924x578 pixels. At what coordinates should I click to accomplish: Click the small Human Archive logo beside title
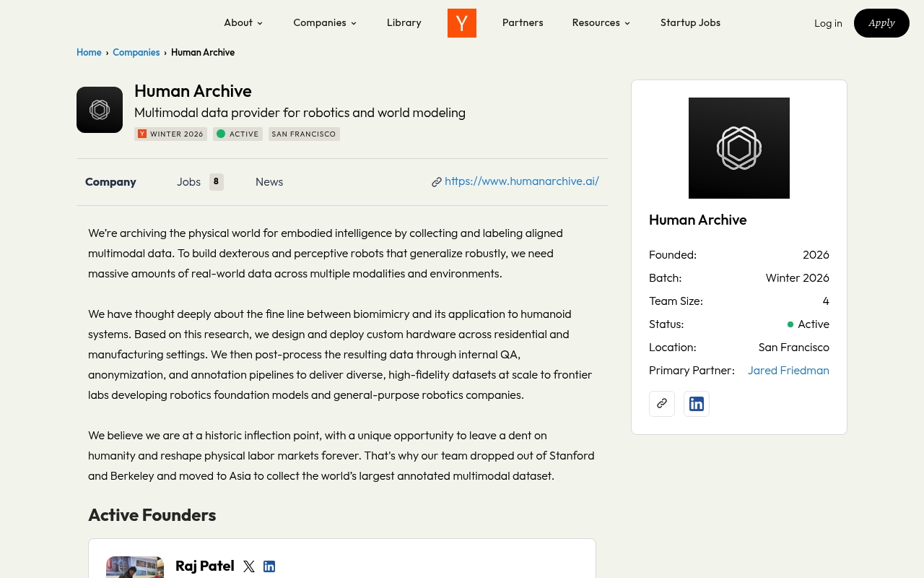[100, 110]
